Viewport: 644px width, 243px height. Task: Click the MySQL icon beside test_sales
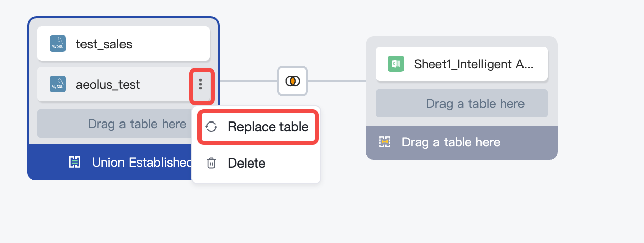pos(58,44)
